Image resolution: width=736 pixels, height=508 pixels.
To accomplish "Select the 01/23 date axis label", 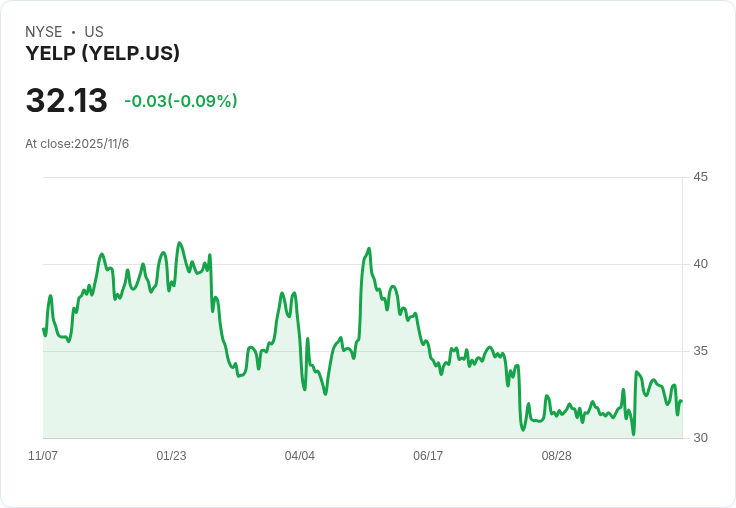I will (171, 455).
